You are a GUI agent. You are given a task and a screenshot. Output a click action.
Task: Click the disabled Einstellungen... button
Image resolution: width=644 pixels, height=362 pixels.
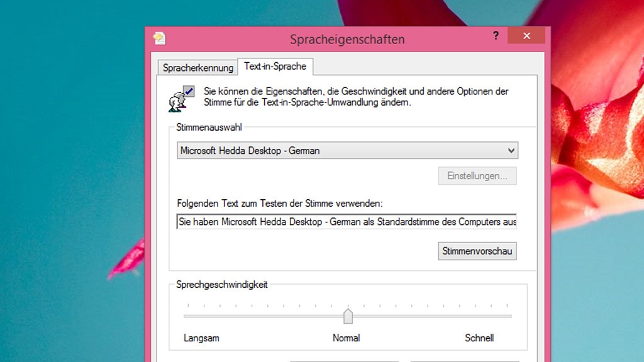(477, 176)
